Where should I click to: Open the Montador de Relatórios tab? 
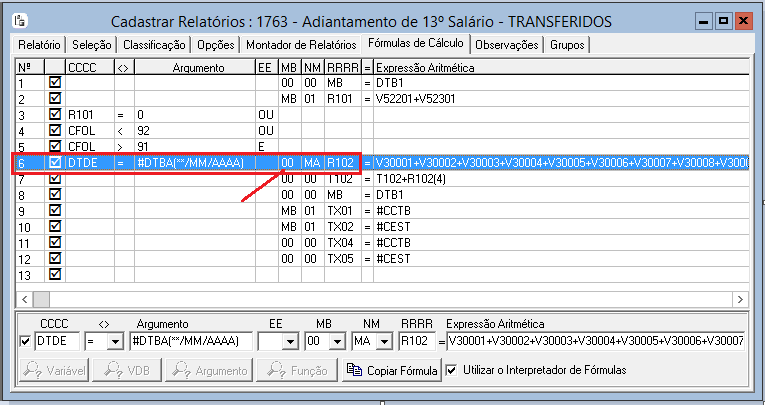tap(300, 45)
